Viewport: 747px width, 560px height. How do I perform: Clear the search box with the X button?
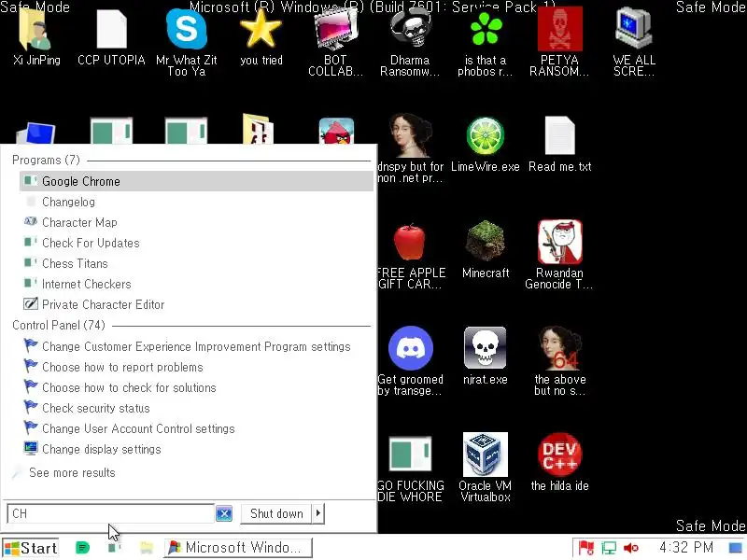pos(224,513)
